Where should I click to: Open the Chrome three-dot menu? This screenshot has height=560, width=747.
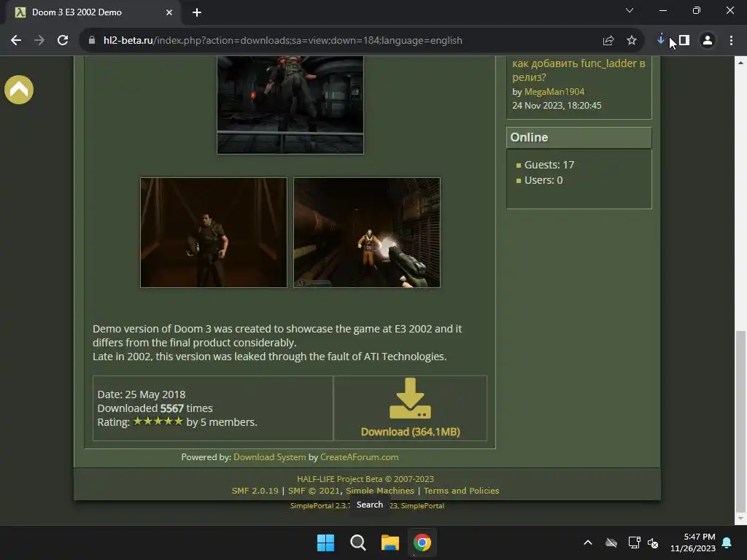click(731, 41)
